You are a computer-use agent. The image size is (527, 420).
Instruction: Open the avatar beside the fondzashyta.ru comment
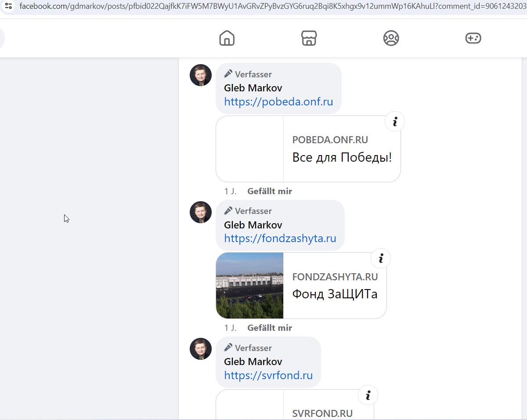[x=201, y=212]
